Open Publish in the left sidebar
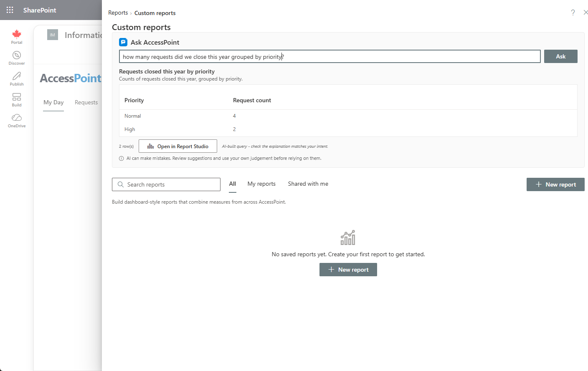 click(x=17, y=79)
